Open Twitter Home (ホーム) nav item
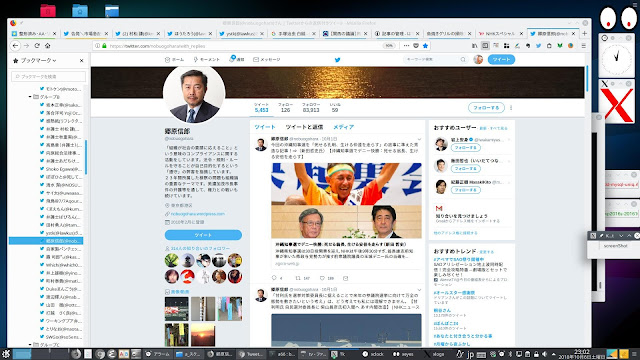This screenshot has height=360, width=640. pos(174,60)
